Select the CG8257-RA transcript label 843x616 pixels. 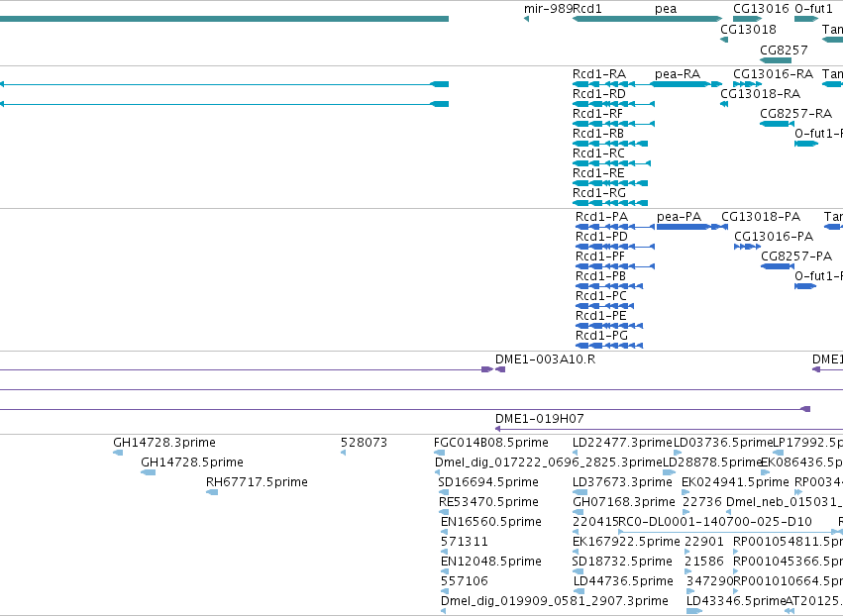click(795, 114)
